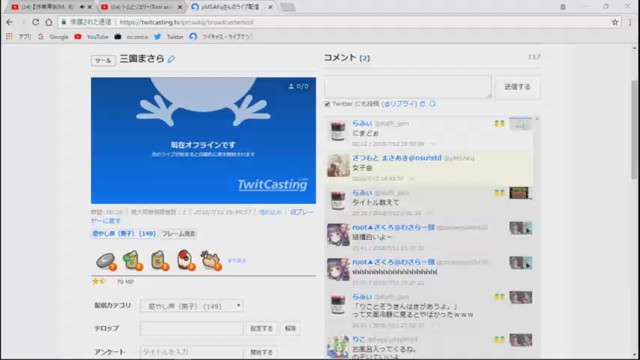Open the Twitter bookmark icon
Image resolution: width=640 pixels, height=360 pixels.
pyautogui.click(x=158, y=37)
